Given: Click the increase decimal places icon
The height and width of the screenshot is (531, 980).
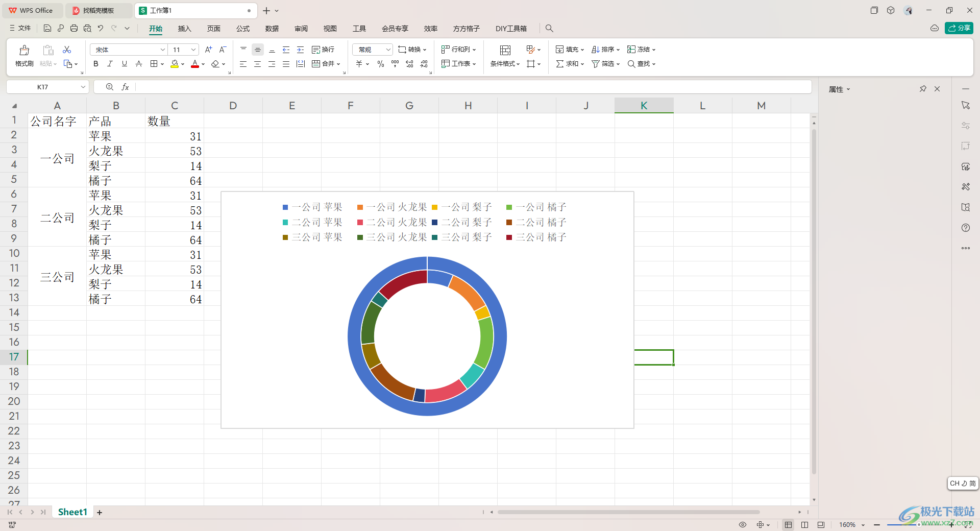Looking at the screenshot, I should (x=409, y=64).
